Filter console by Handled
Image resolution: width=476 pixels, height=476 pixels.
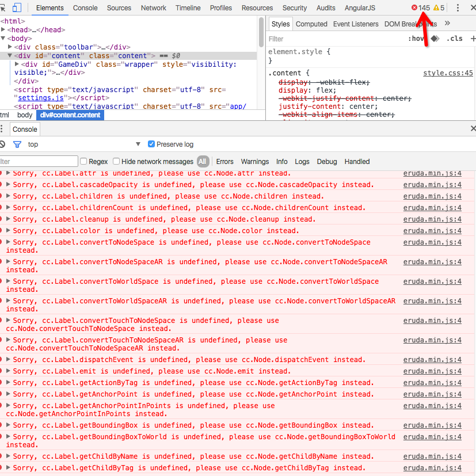point(357,162)
